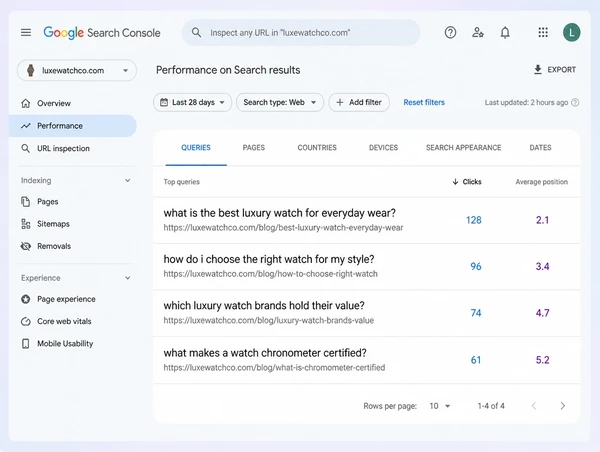Open Performance in the sidebar
Viewport: 600px width, 452px height.
(x=73, y=126)
